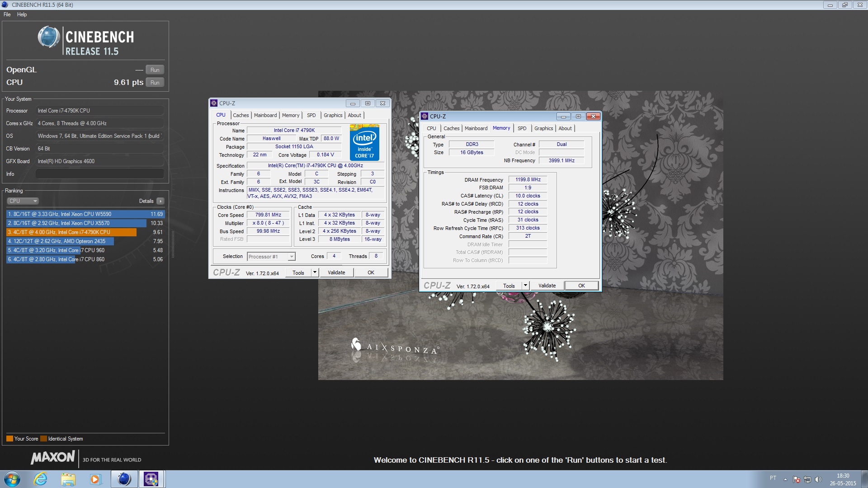Image resolution: width=868 pixels, height=488 pixels.
Task: Open Tools dropdown arrow in right CPU-Z
Action: click(526, 286)
